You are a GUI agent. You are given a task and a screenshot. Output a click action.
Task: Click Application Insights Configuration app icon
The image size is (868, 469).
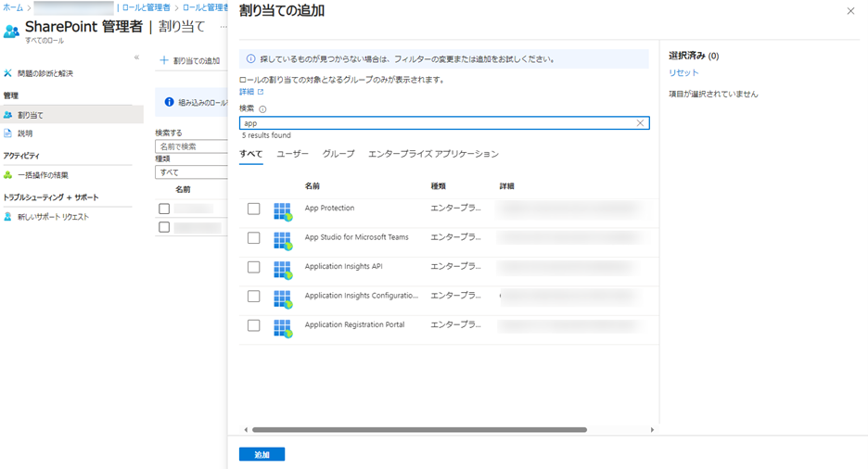(x=283, y=299)
